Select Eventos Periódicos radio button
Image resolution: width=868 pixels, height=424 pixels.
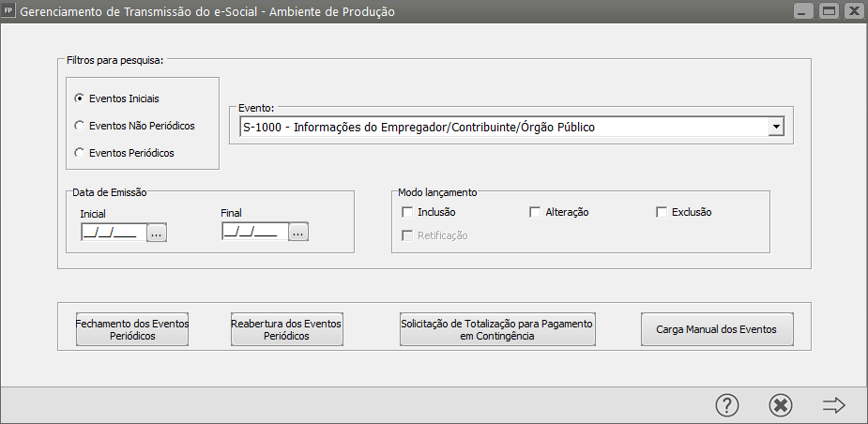pos(80,152)
